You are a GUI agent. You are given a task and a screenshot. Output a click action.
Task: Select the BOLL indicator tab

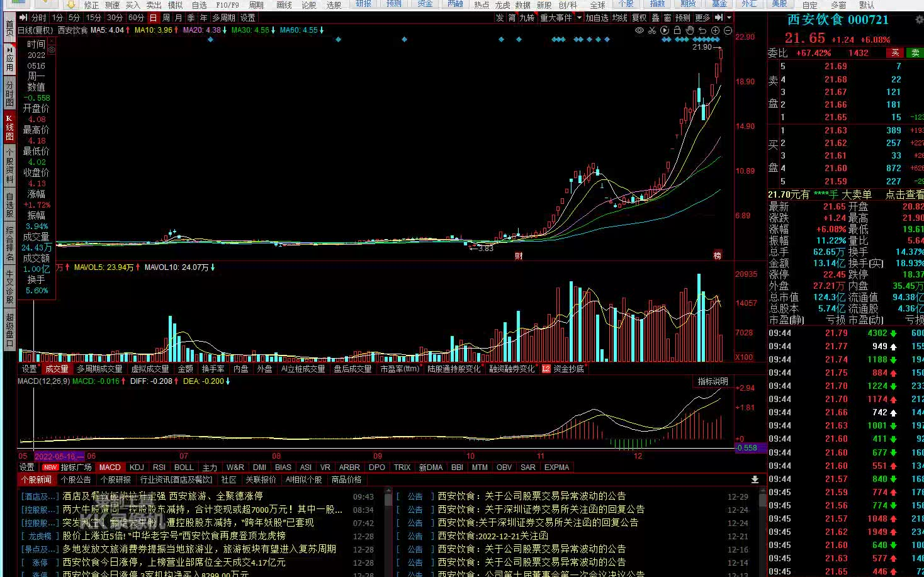coord(184,467)
